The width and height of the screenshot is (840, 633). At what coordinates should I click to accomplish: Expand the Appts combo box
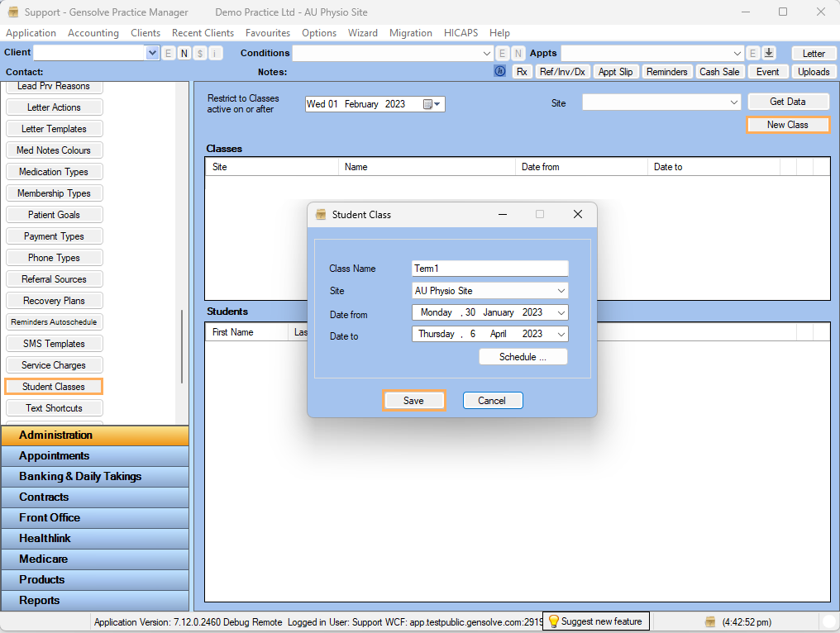737,53
